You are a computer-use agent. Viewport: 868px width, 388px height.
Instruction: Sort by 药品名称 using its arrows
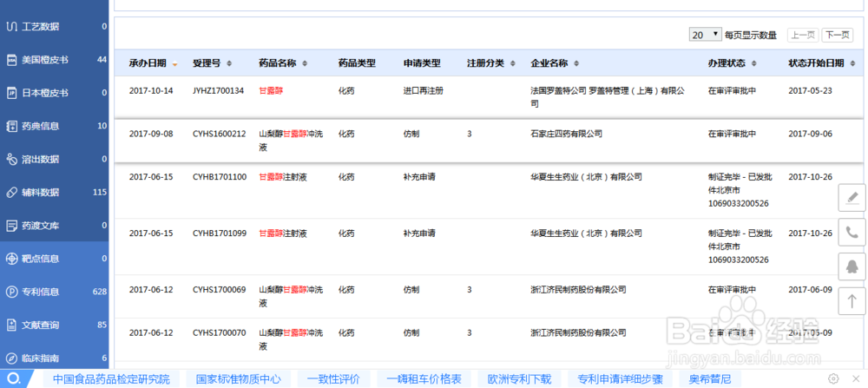305,63
